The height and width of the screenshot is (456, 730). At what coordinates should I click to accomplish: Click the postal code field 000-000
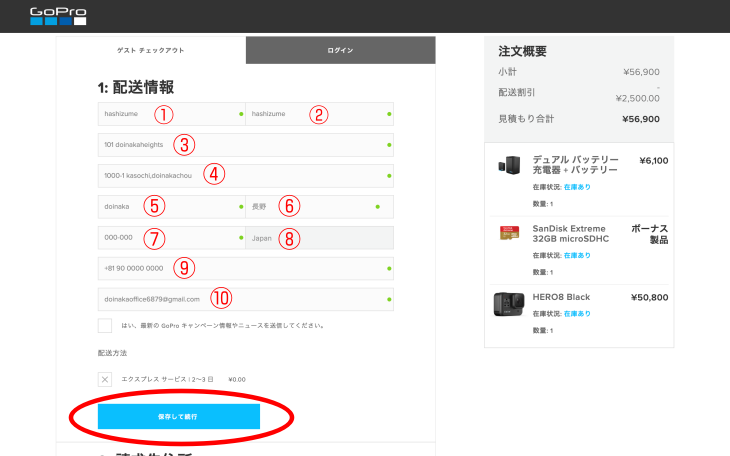click(x=171, y=238)
